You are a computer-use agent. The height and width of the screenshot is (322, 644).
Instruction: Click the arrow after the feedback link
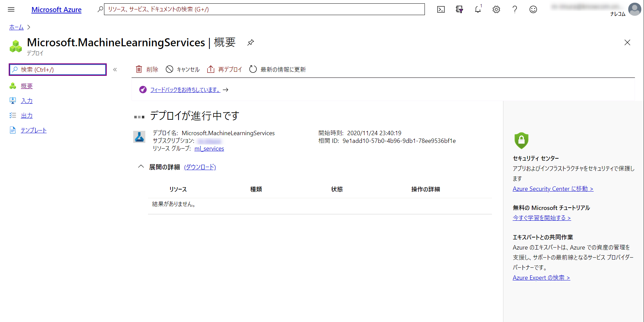pyautogui.click(x=226, y=90)
